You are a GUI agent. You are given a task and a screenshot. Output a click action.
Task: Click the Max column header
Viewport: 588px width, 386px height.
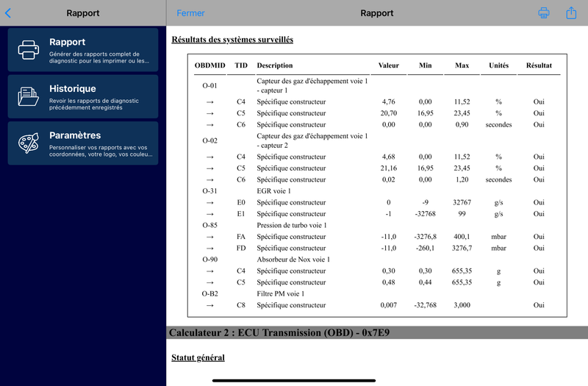462,65
